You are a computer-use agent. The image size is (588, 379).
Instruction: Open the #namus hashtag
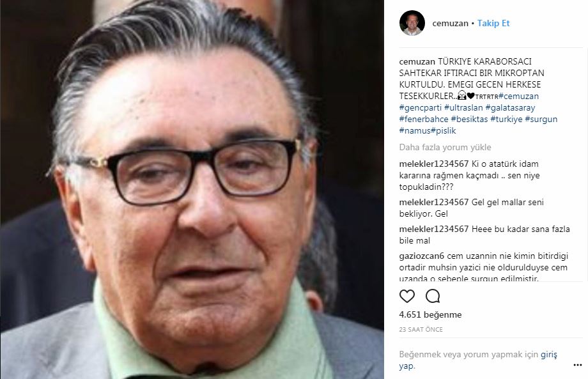click(x=415, y=131)
